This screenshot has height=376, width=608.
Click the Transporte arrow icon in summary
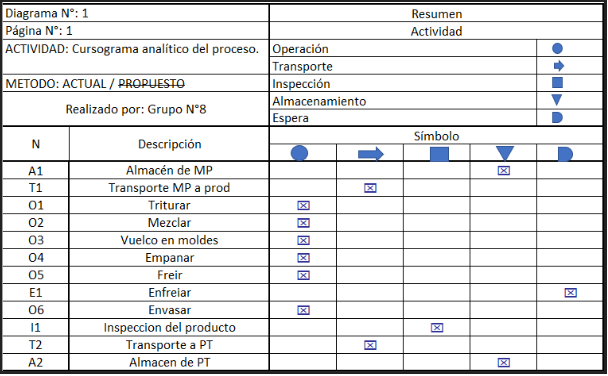click(559, 66)
